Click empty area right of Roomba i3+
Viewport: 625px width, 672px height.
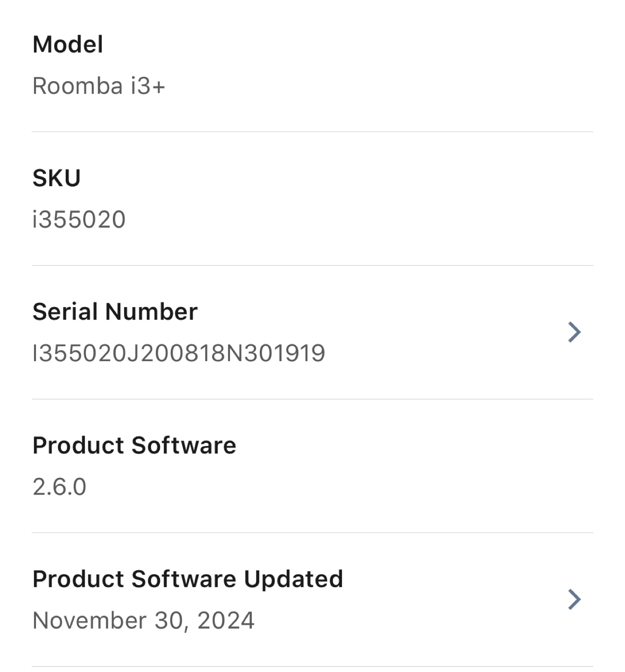pyautogui.click(x=373, y=86)
